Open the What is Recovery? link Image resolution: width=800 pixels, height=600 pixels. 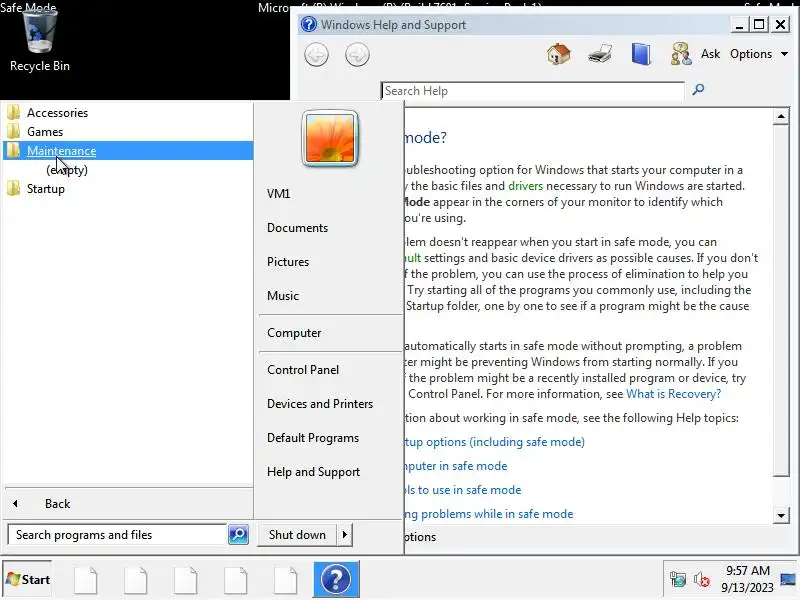[x=673, y=394]
